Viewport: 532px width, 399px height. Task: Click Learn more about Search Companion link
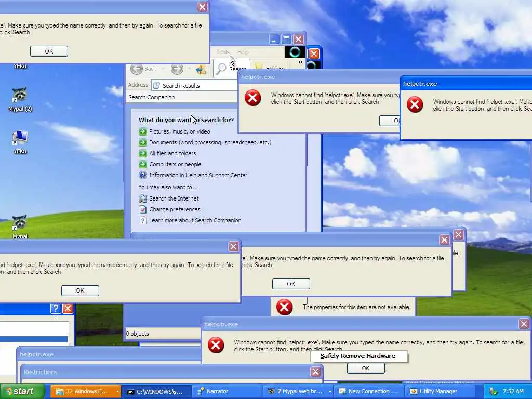tap(195, 220)
